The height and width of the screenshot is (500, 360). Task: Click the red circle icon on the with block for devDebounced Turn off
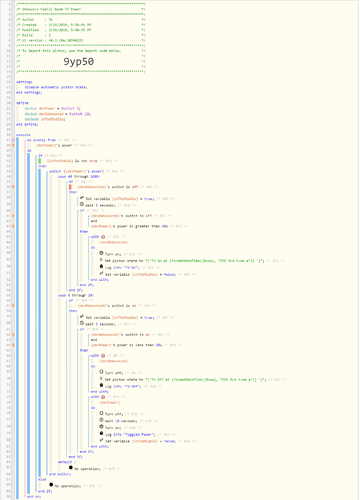pos(103,356)
